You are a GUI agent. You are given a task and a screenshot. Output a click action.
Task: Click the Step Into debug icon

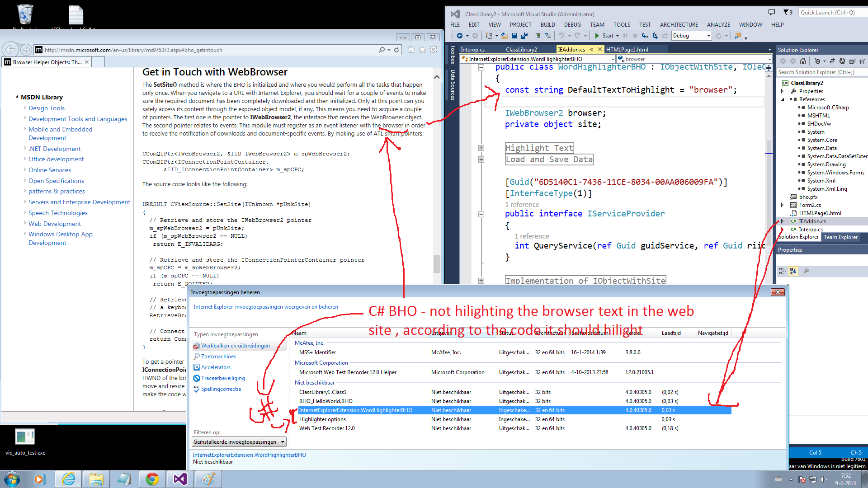[645, 36]
